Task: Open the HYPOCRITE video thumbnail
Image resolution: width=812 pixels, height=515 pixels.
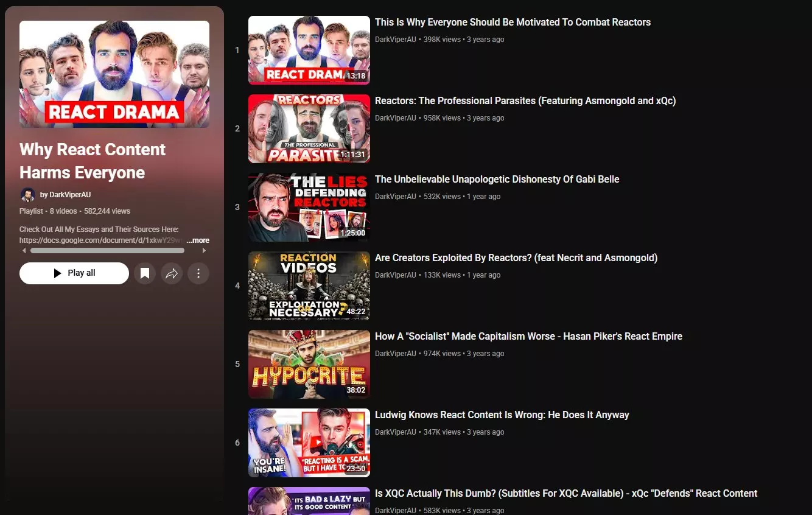Action: pos(309,364)
